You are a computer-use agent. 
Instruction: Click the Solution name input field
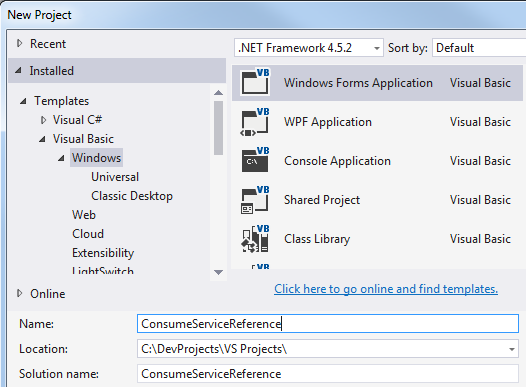tap(328, 374)
